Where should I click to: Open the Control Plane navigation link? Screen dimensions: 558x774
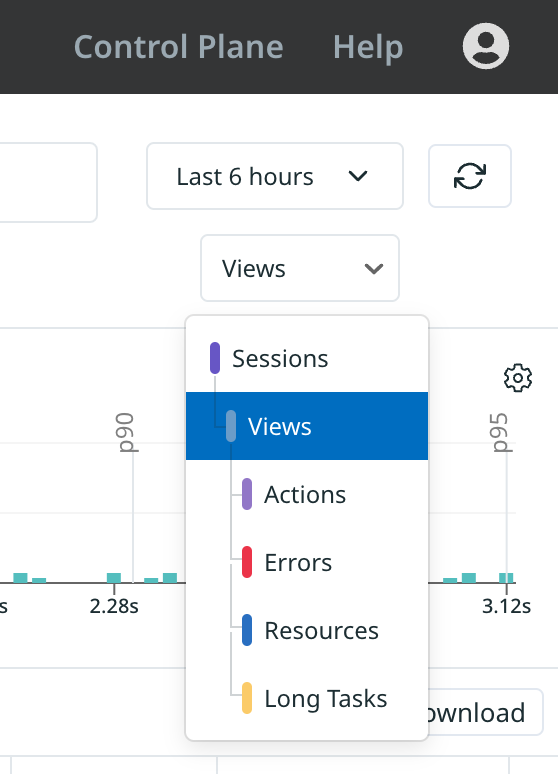[x=179, y=47]
